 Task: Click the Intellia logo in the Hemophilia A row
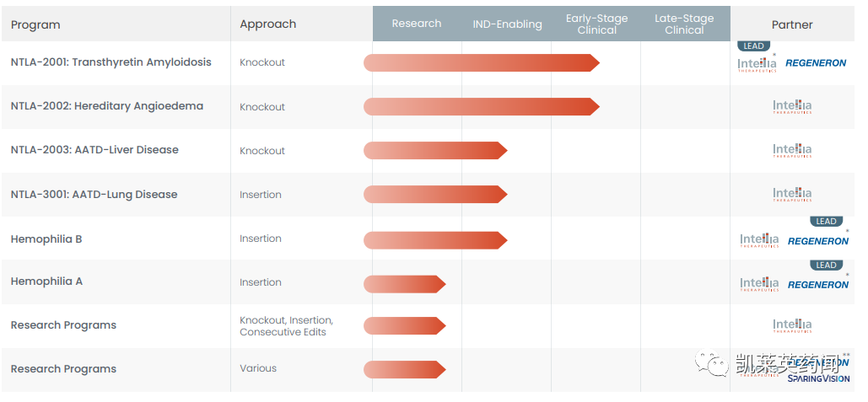click(759, 285)
